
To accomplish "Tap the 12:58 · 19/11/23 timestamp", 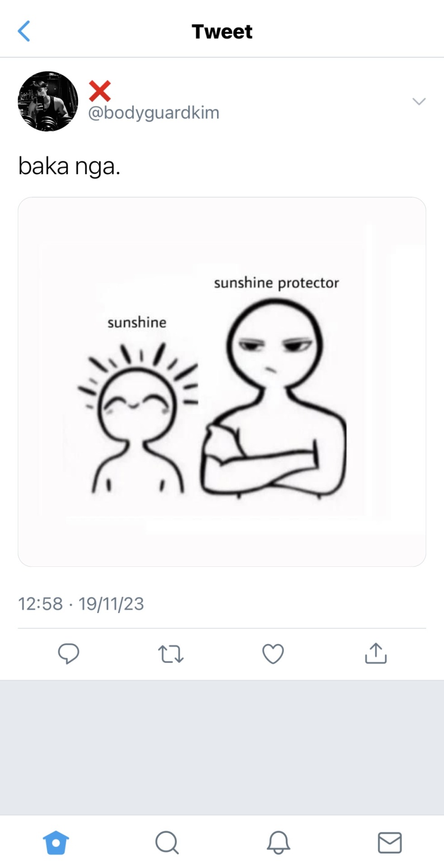I will (x=81, y=604).
